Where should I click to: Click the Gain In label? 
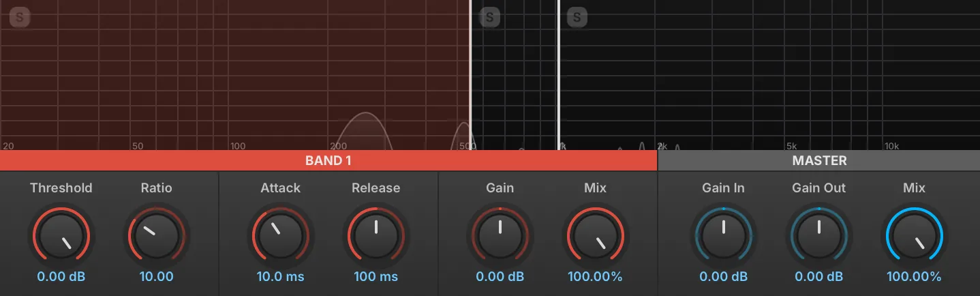point(723,188)
